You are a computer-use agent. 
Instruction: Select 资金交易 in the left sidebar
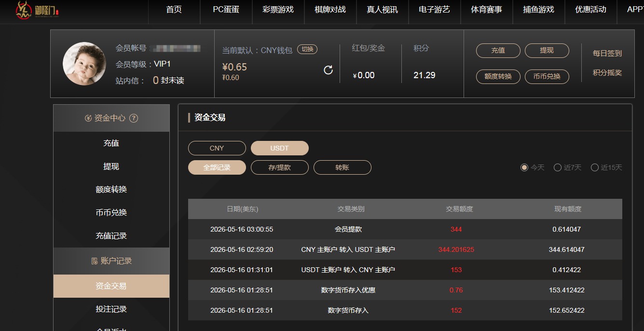tap(111, 286)
